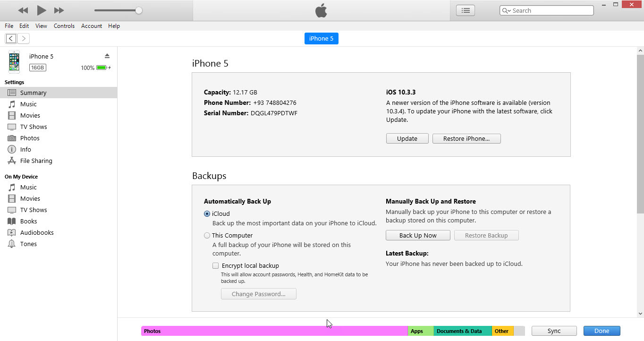Open the Controls menu
644x341 pixels.
[64, 26]
